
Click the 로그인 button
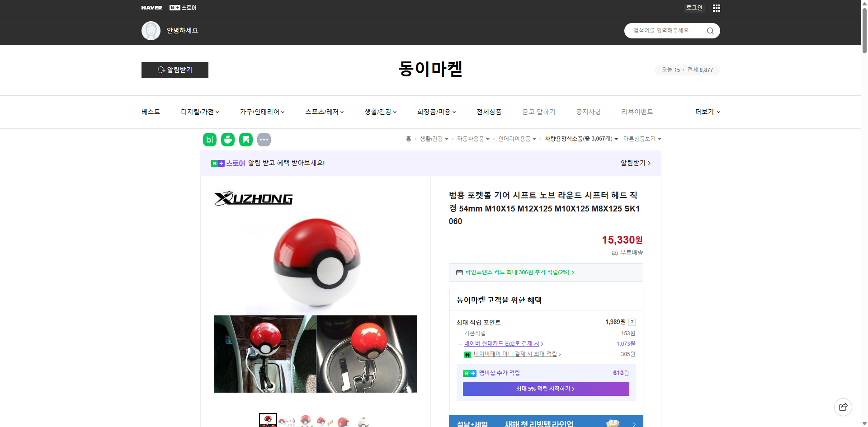click(x=694, y=8)
